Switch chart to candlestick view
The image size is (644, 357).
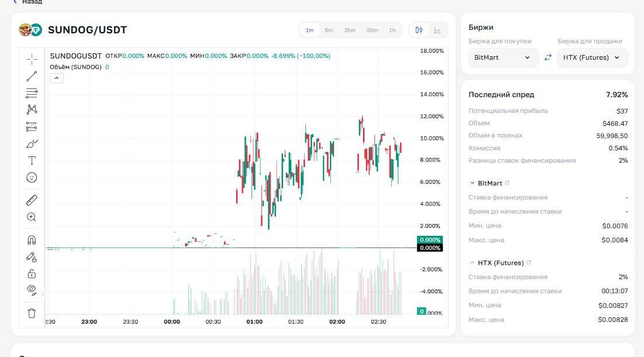(x=419, y=30)
